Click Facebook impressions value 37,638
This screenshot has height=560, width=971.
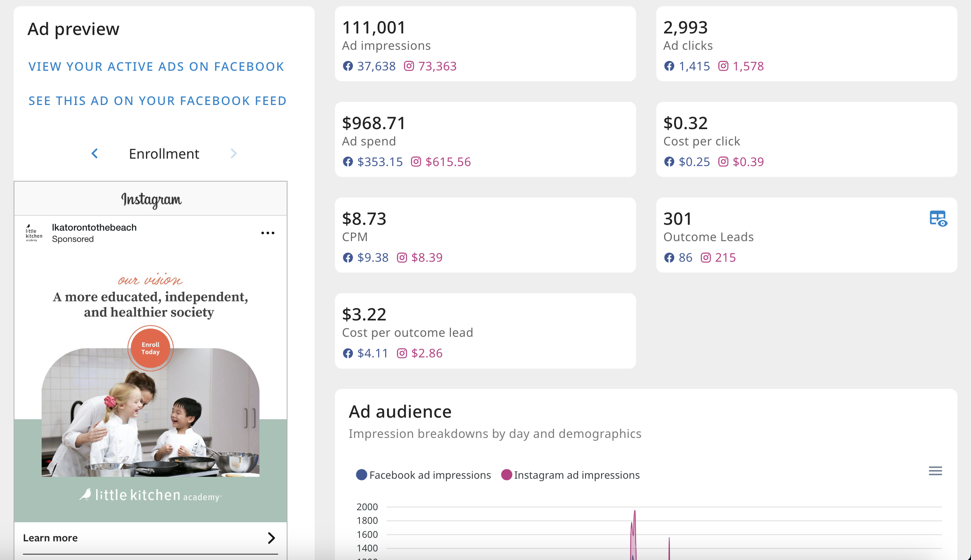pos(376,66)
